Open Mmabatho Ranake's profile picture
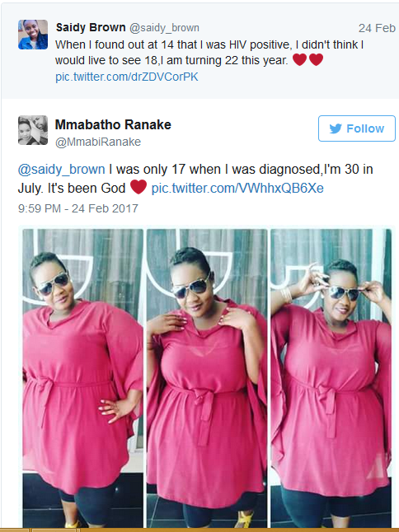The width and height of the screenshot is (399, 532). (x=33, y=130)
